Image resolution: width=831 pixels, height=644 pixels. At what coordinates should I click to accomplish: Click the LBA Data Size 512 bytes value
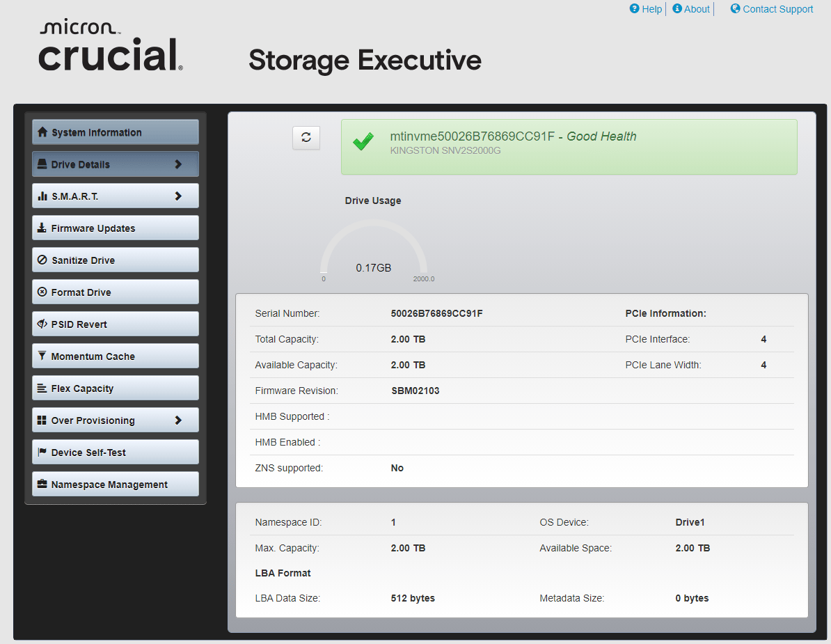pyautogui.click(x=413, y=598)
